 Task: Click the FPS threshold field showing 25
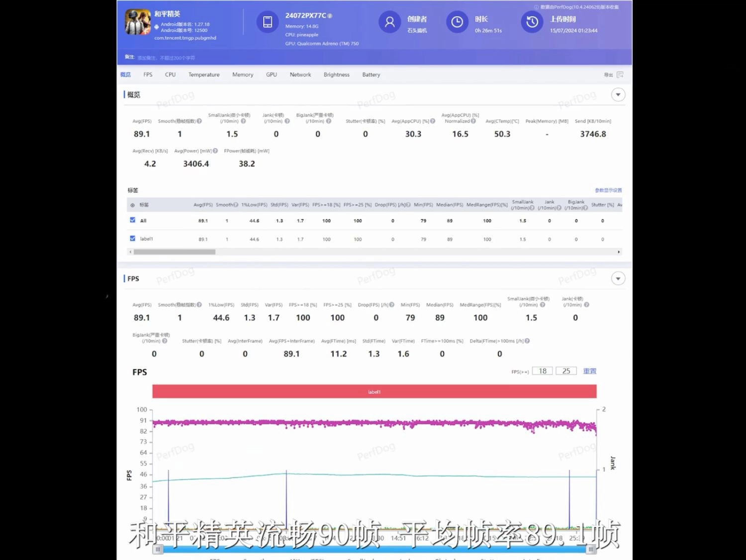click(566, 371)
